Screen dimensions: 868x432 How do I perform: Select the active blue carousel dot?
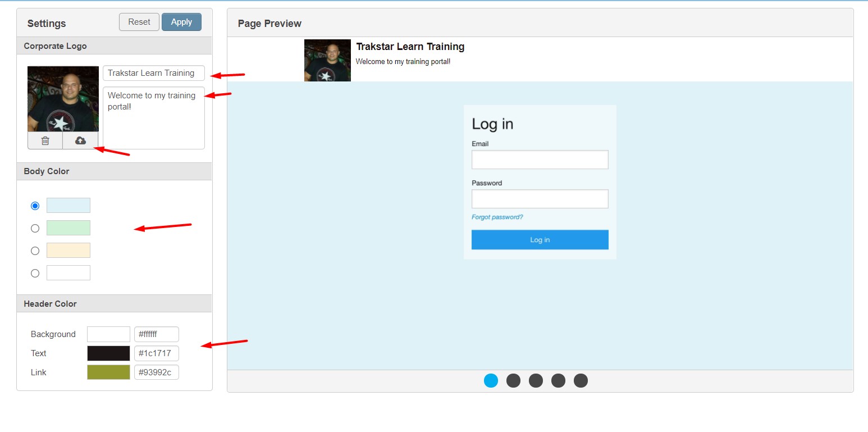pos(491,380)
